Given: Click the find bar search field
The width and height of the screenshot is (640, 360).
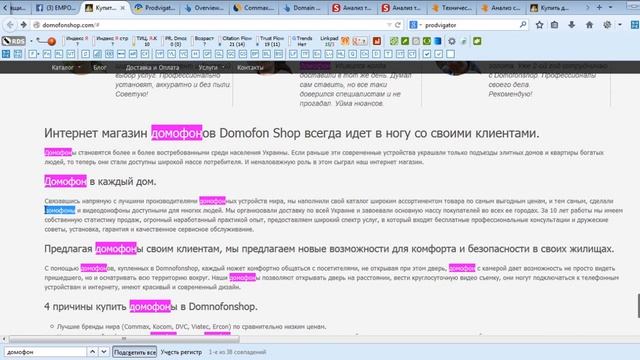Looking at the screenshot, I should [45, 352].
